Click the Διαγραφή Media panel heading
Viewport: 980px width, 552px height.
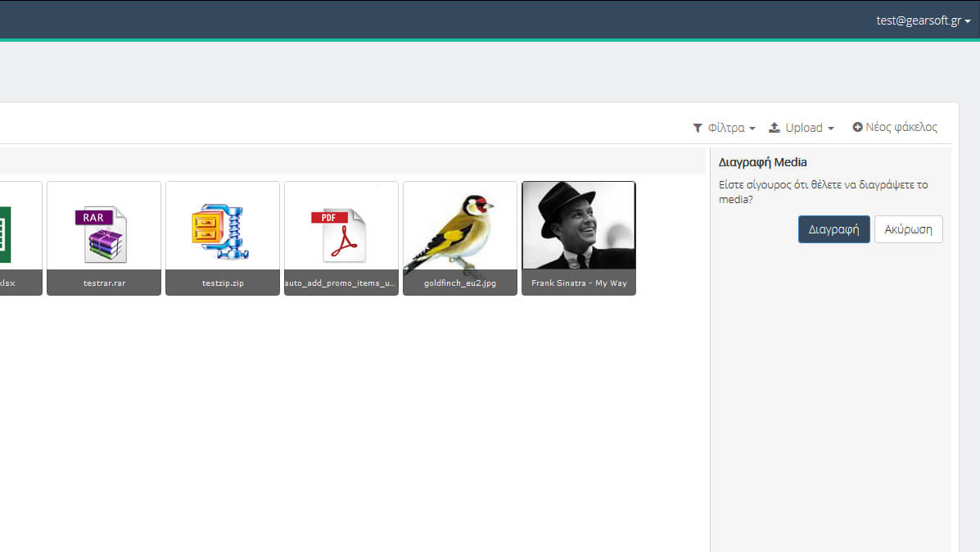click(x=762, y=162)
